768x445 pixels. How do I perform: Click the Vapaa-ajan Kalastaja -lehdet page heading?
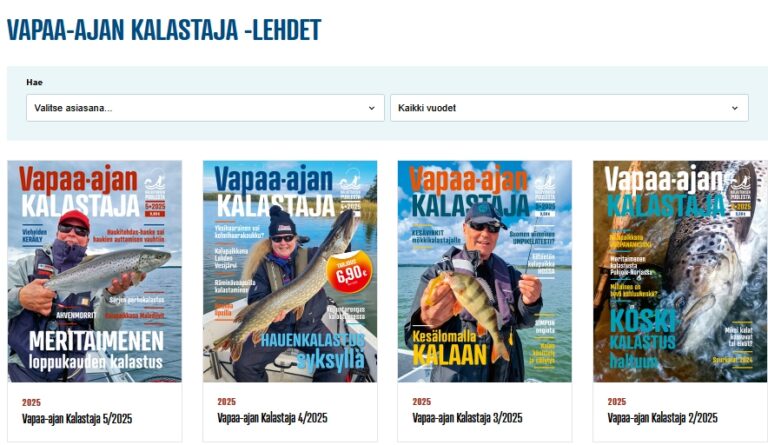click(x=164, y=30)
